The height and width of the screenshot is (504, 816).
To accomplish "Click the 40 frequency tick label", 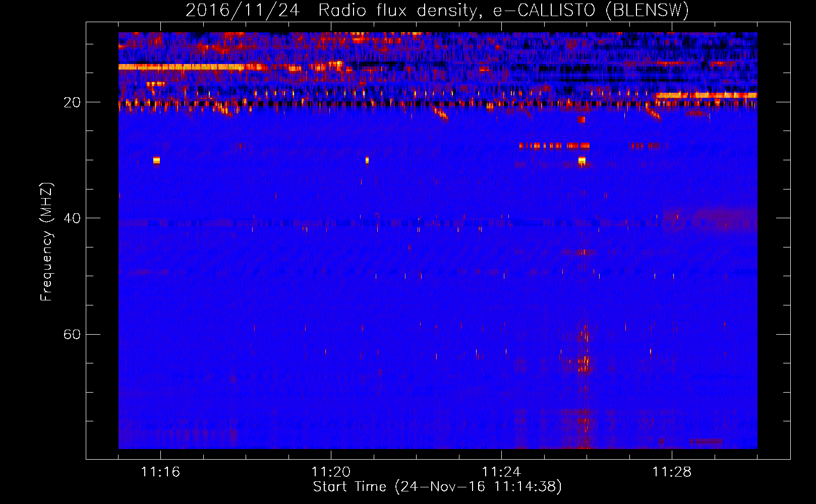I will coord(72,218).
